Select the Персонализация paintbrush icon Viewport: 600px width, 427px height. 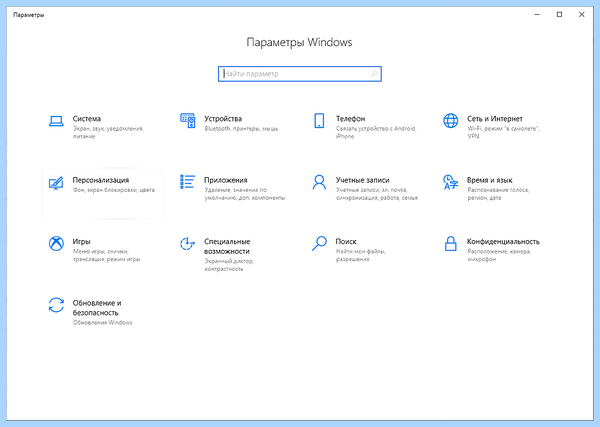[56, 183]
